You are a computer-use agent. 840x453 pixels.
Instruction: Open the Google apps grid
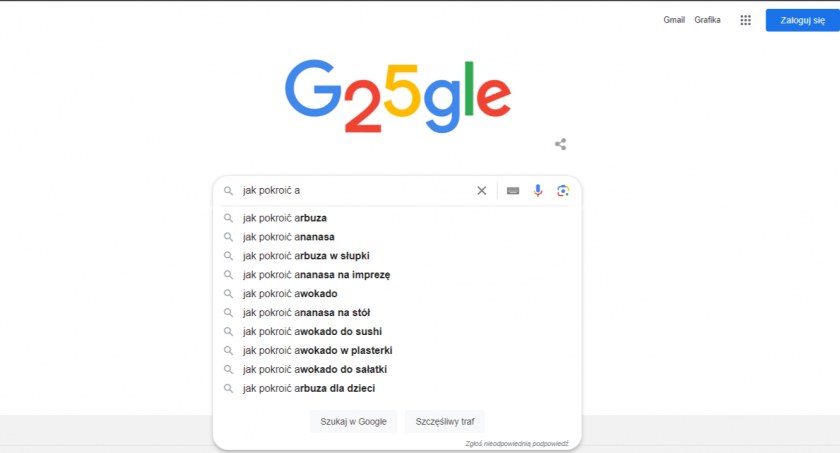pyautogui.click(x=745, y=20)
